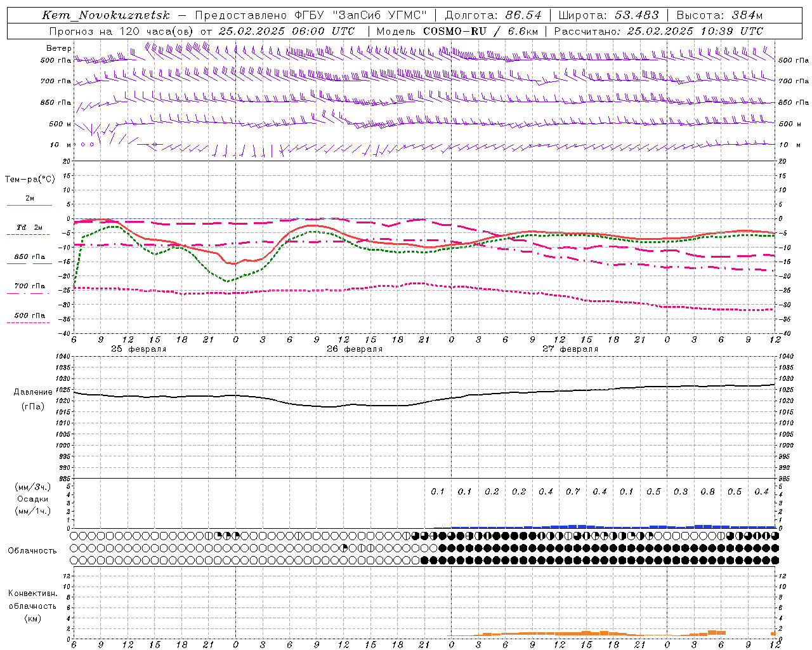Click the 'Долгота: 86.54' longitude value
Viewport: 812px width, 650px height.
point(494,15)
